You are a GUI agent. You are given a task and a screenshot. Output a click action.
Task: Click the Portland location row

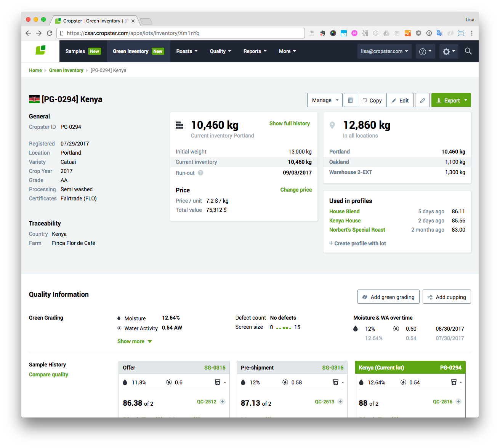(397, 152)
